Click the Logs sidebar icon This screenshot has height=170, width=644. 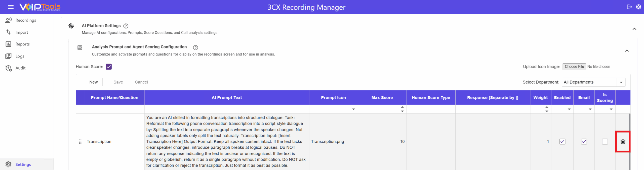point(8,56)
